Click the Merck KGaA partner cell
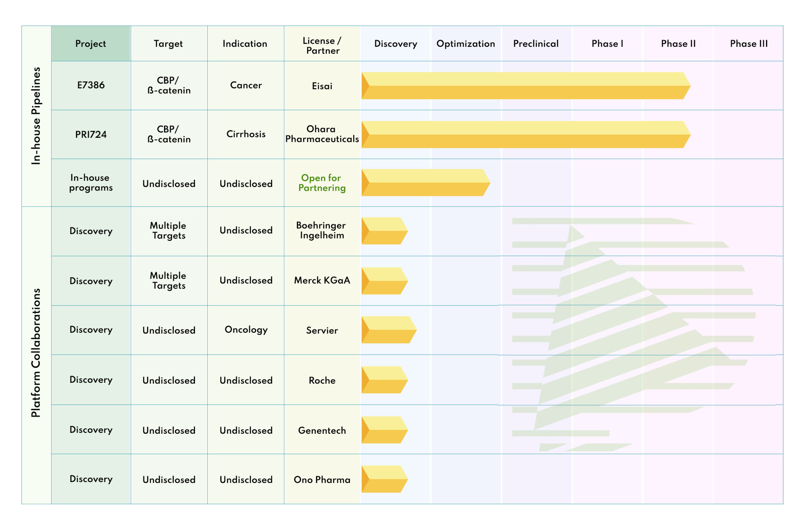 click(x=322, y=280)
